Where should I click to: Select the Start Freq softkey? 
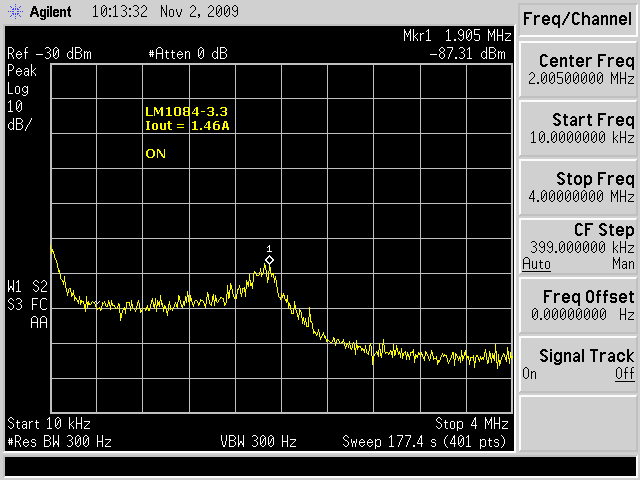(x=578, y=129)
